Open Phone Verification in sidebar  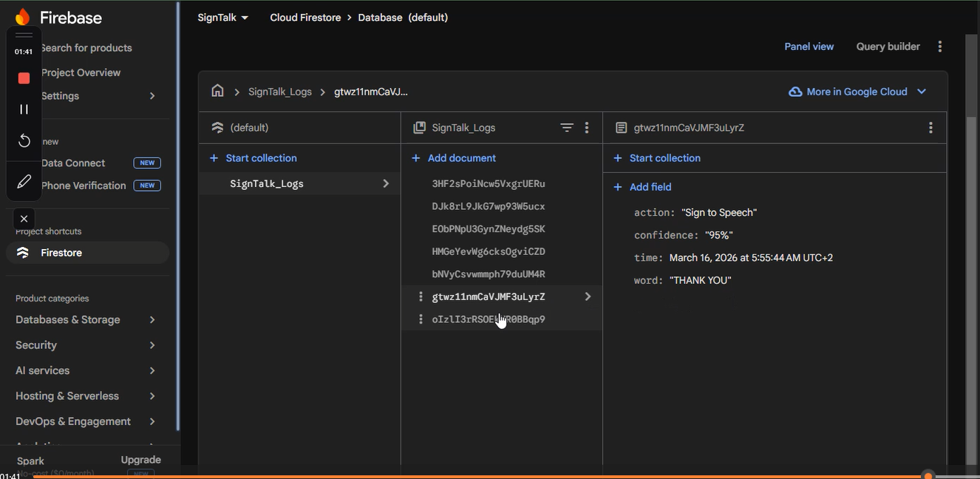[x=84, y=186]
